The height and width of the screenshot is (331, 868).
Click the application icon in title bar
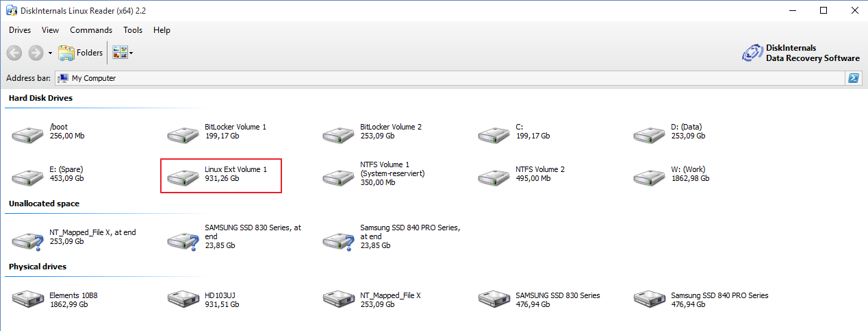click(12, 11)
